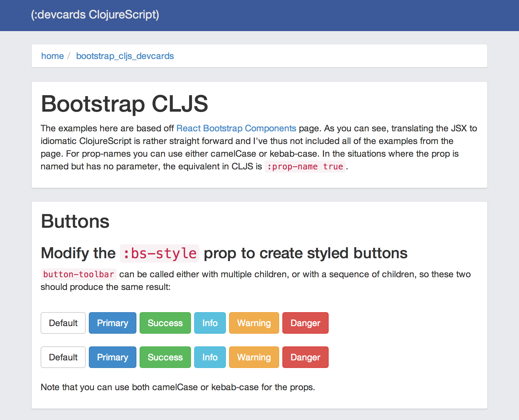The height and width of the screenshot is (420, 519).
Task: Click the Danger button in first toolbar row
Action: 305,323
